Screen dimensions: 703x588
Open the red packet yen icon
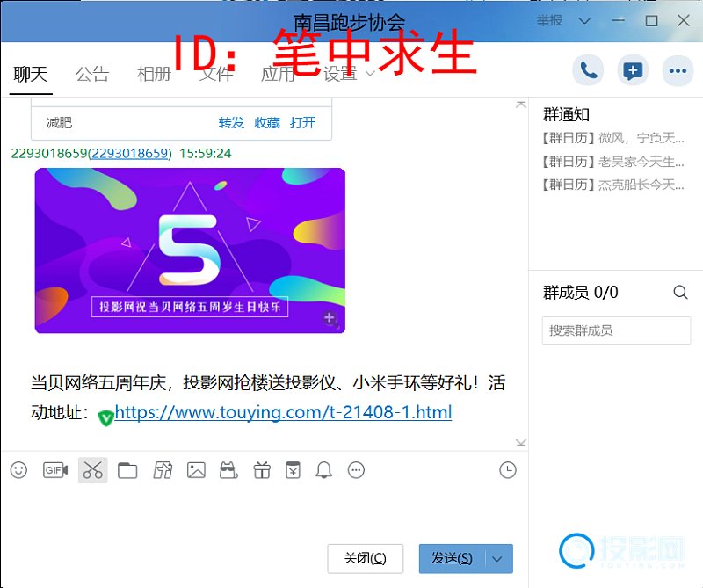click(x=293, y=470)
